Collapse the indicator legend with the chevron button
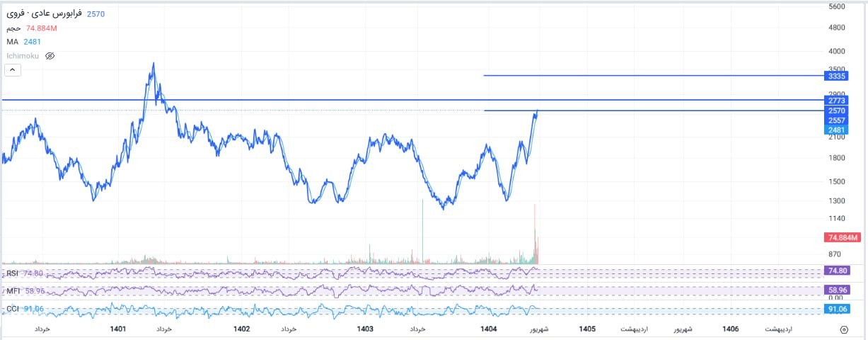 click(x=13, y=69)
